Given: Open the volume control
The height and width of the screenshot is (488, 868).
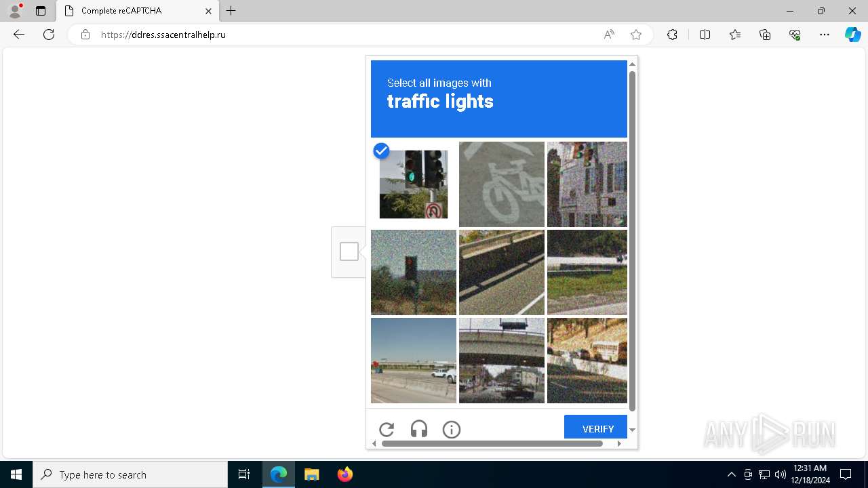Looking at the screenshot, I should tap(781, 474).
